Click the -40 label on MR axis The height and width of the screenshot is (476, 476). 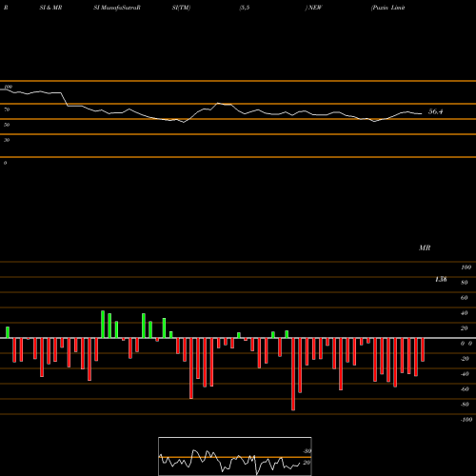tap(465, 374)
